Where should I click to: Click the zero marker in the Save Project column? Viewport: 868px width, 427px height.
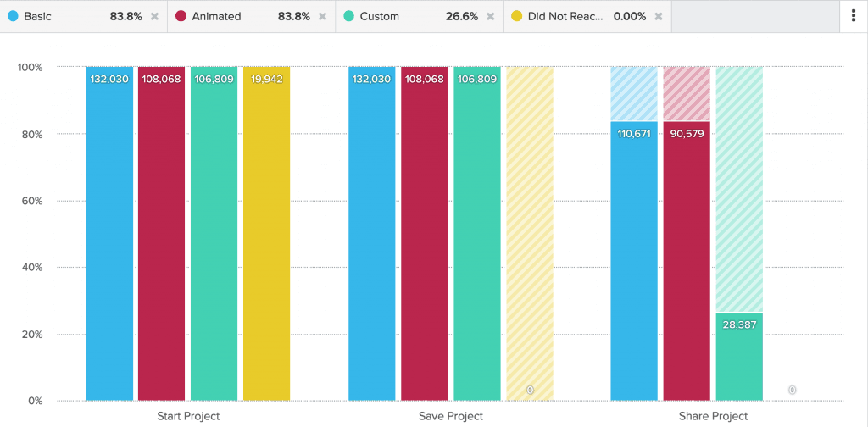530,390
